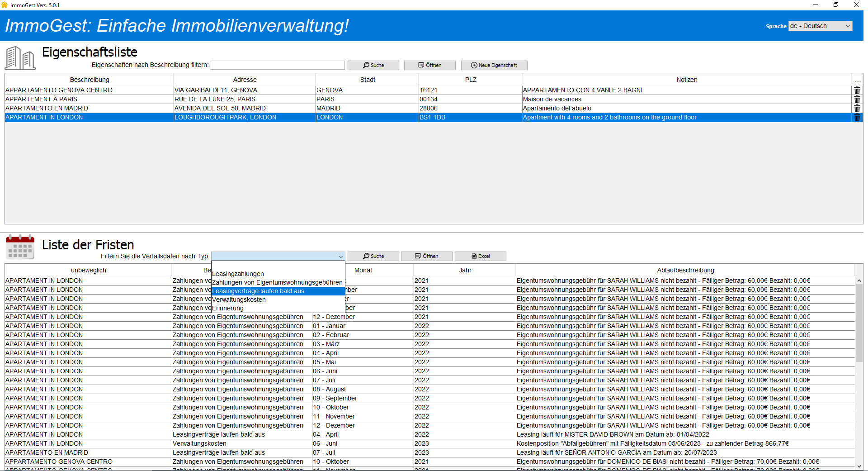This screenshot has height=471, width=868.
Task: Click the Notizen column header
Action: (x=687, y=80)
